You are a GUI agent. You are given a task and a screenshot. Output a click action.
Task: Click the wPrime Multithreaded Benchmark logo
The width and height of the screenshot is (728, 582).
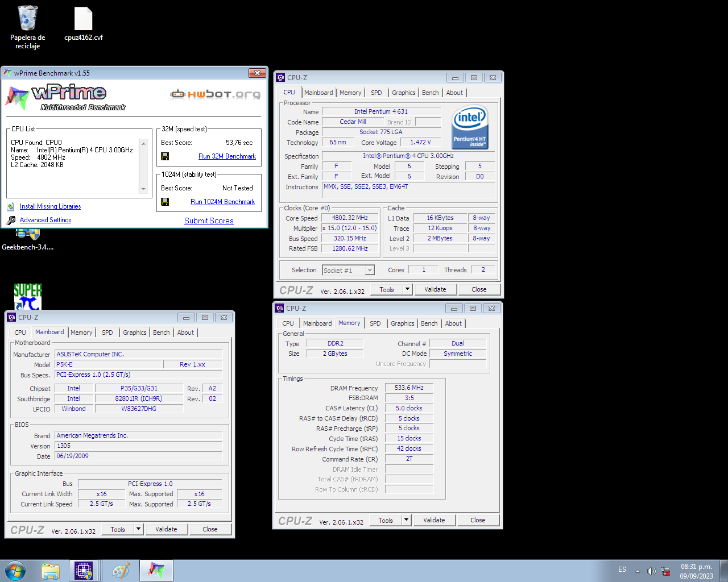[65, 97]
